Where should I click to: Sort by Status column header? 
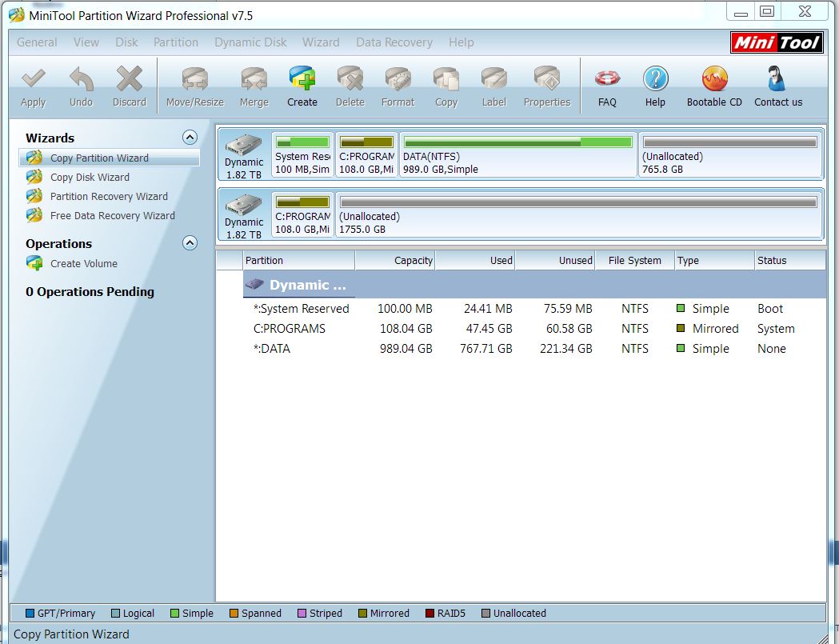790,261
